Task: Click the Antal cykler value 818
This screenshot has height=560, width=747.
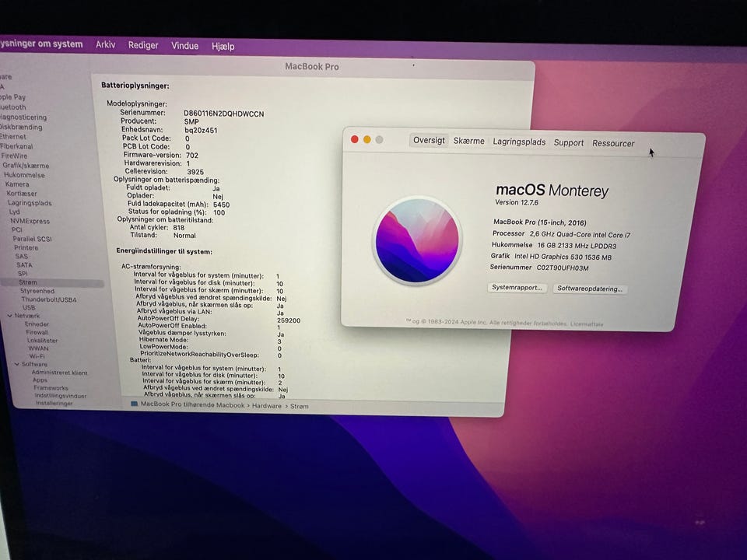Action: [179, 228]
